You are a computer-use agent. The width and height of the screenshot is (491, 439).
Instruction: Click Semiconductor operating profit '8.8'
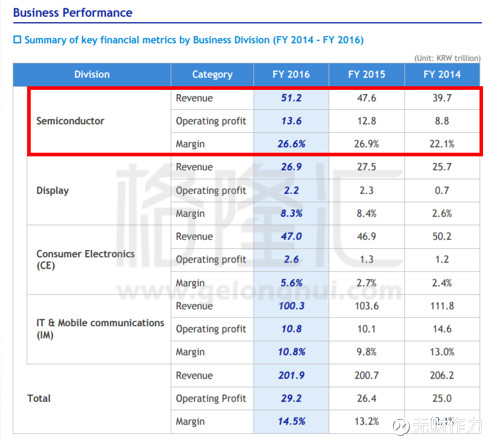442,121
